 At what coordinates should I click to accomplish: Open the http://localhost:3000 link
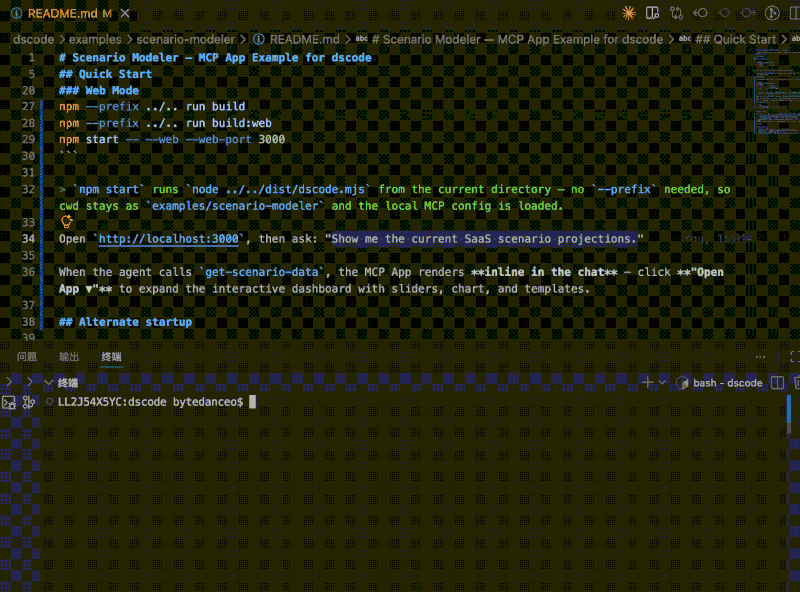(168, 239)
